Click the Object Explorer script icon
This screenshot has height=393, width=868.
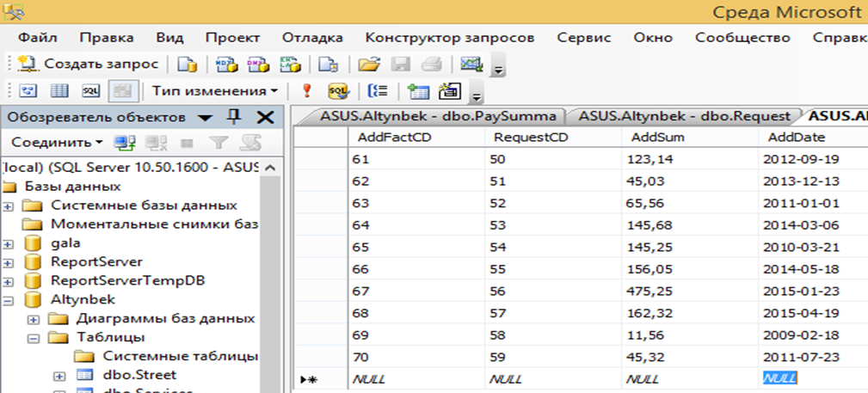point(249,143)
